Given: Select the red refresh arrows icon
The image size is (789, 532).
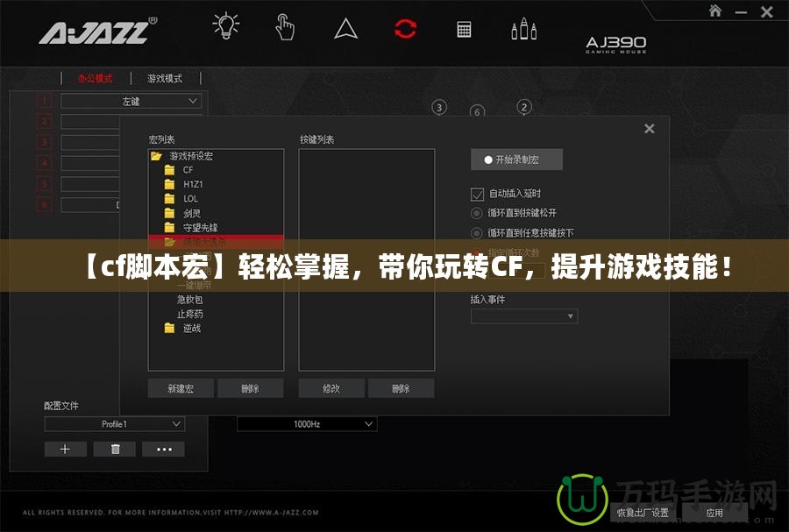Looking at the screenshot, I should click(405, 29).
